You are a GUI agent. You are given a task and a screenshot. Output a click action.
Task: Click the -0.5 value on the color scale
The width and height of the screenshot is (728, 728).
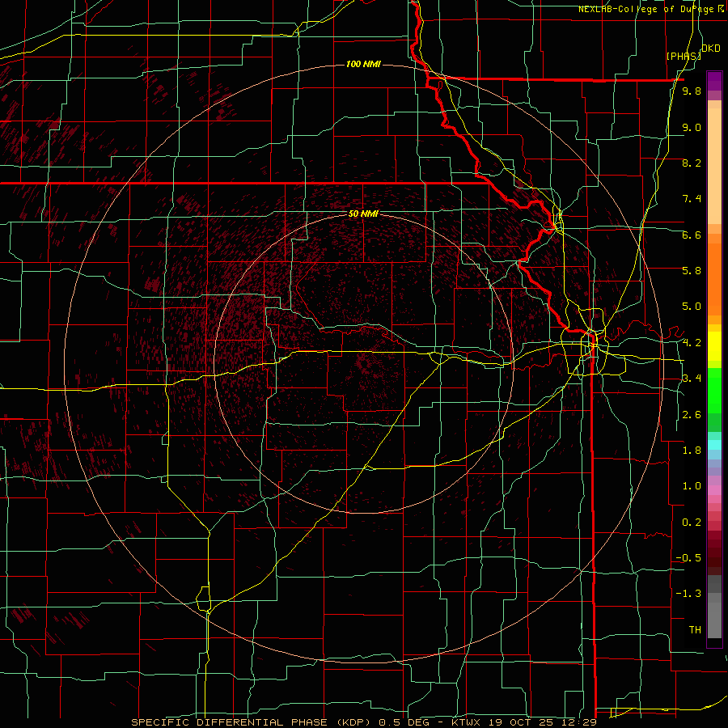click(x=688, y=558)
